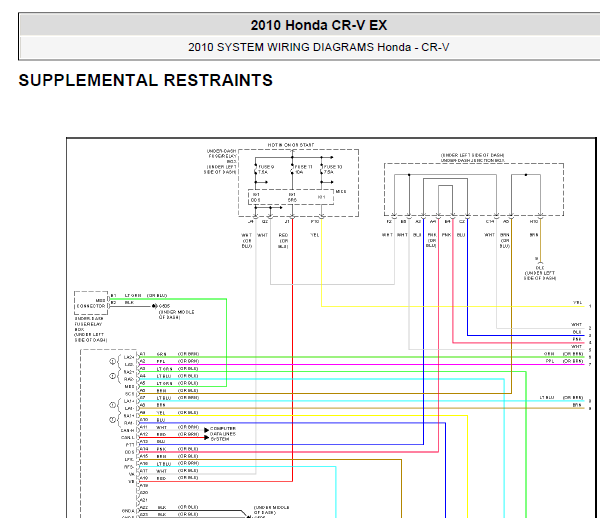Image resolution: width=600 pixels, height=518 pixels.
Task: Click the 'G505' ground label
Action: 165,306
